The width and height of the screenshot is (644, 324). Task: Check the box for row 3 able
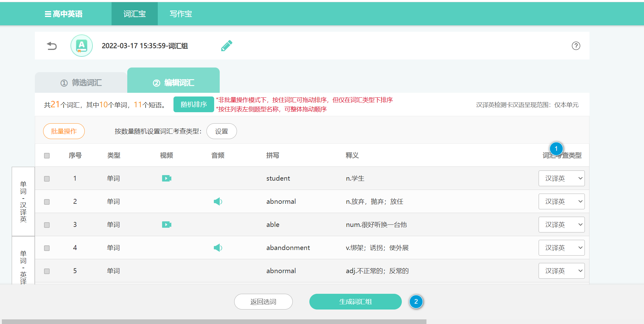click(47, 225)
